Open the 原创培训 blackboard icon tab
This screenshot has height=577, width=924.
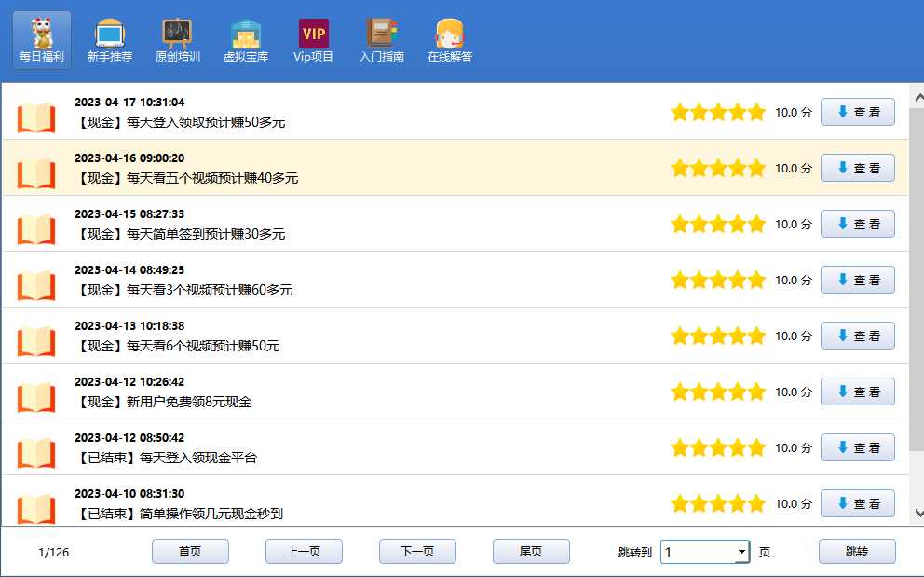(177, 40)
